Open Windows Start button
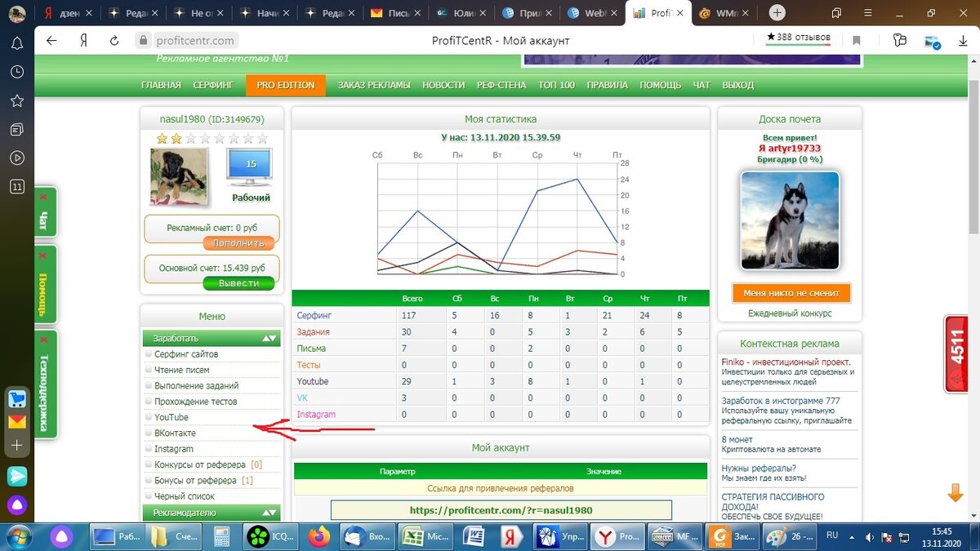This screenshot has height=551, width=980. point(18,536)
